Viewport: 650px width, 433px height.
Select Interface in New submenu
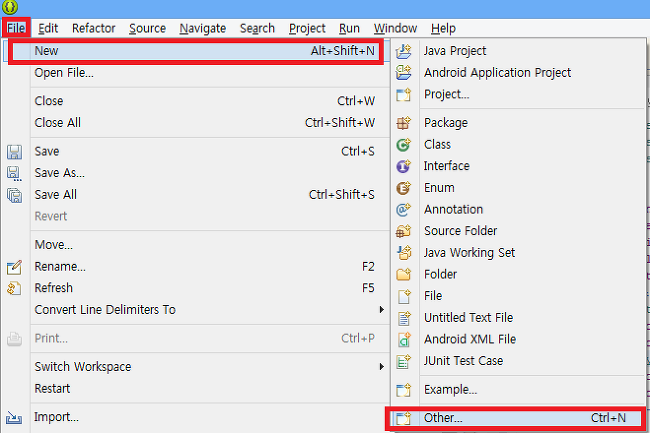518,166
